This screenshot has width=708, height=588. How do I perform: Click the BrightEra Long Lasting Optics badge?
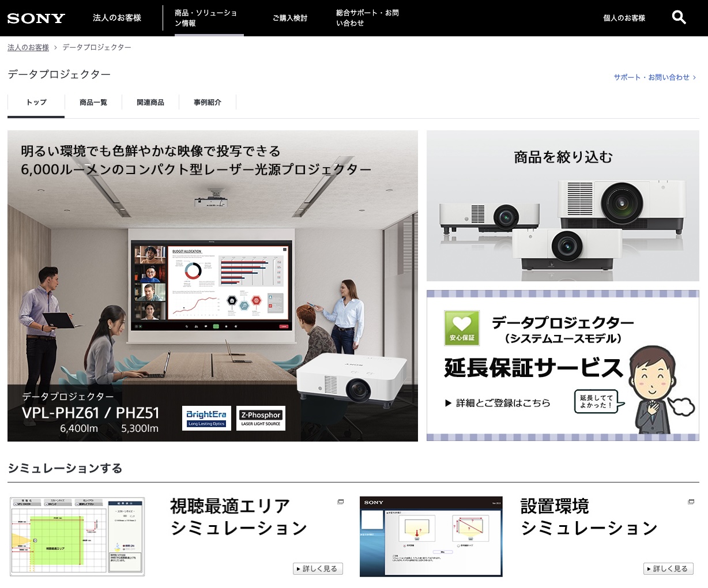pyautogui.click(x=206, y=418)
